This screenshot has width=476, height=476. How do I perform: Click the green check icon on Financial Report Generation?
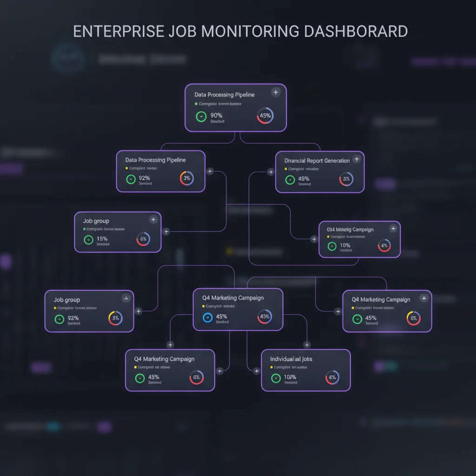coord(290,179)
